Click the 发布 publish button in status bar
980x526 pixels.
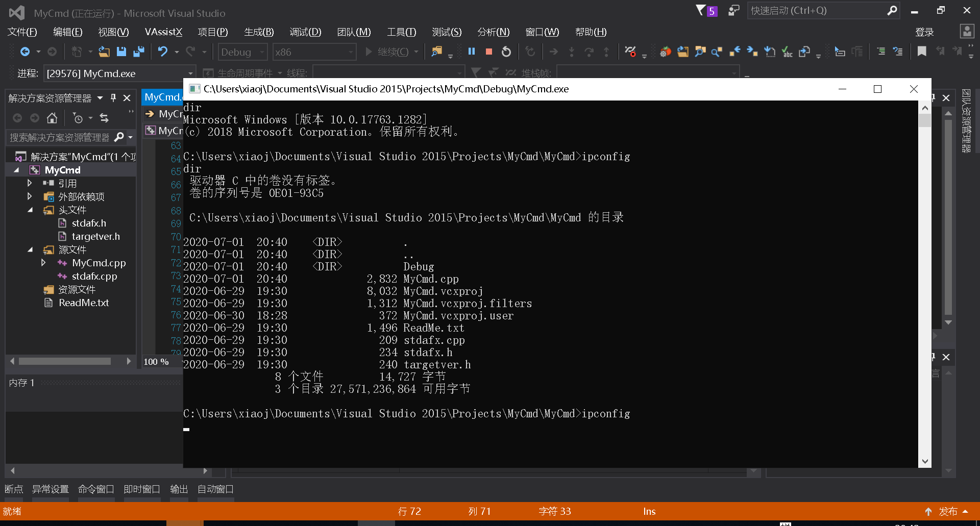point(948,511)
